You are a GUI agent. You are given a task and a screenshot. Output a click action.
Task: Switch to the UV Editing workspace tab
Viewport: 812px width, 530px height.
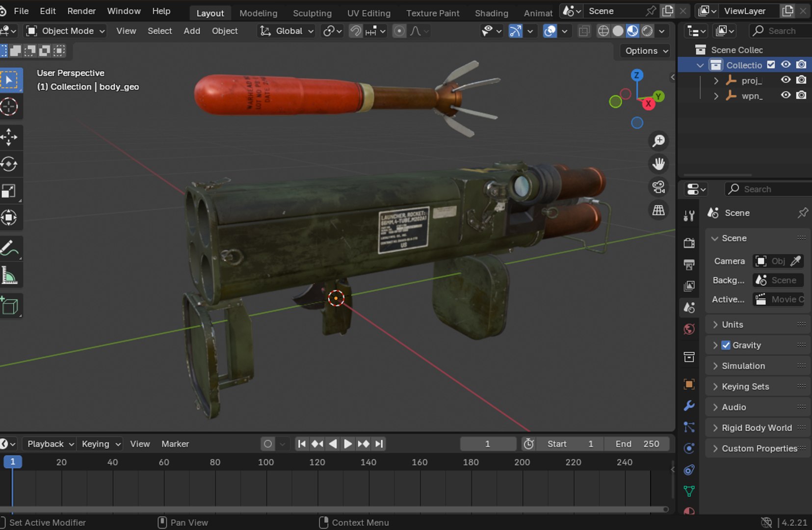coord(369,13)
